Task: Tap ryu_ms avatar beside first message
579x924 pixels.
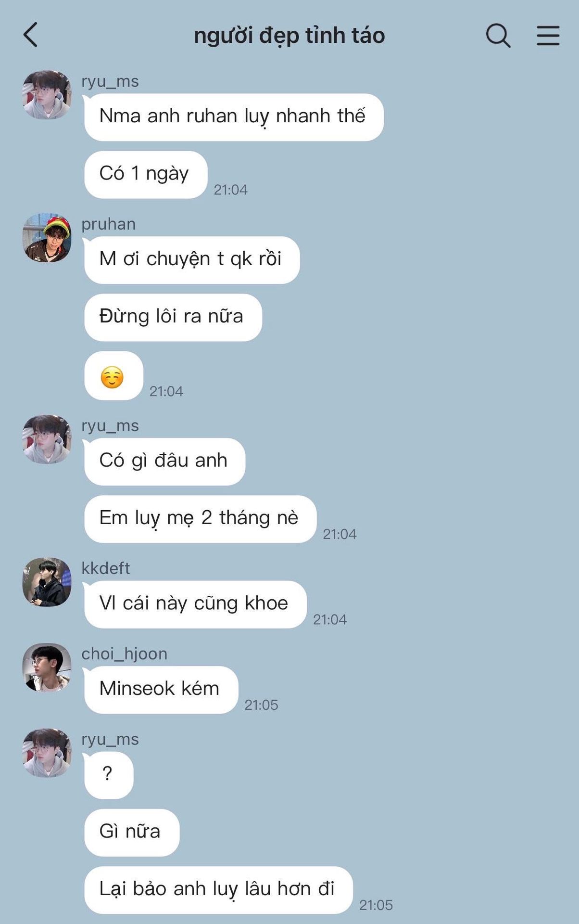Action: click(x=47, y=95)
